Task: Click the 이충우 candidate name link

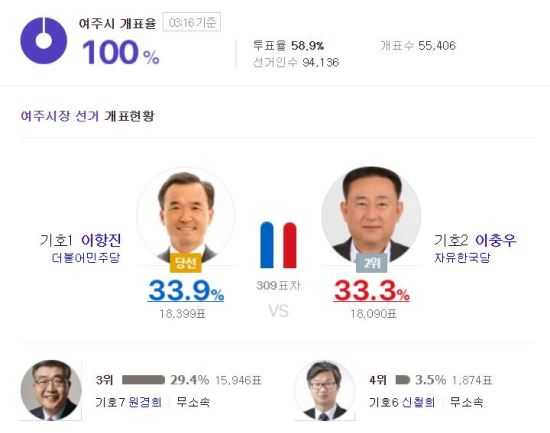Action: (496, 240)
